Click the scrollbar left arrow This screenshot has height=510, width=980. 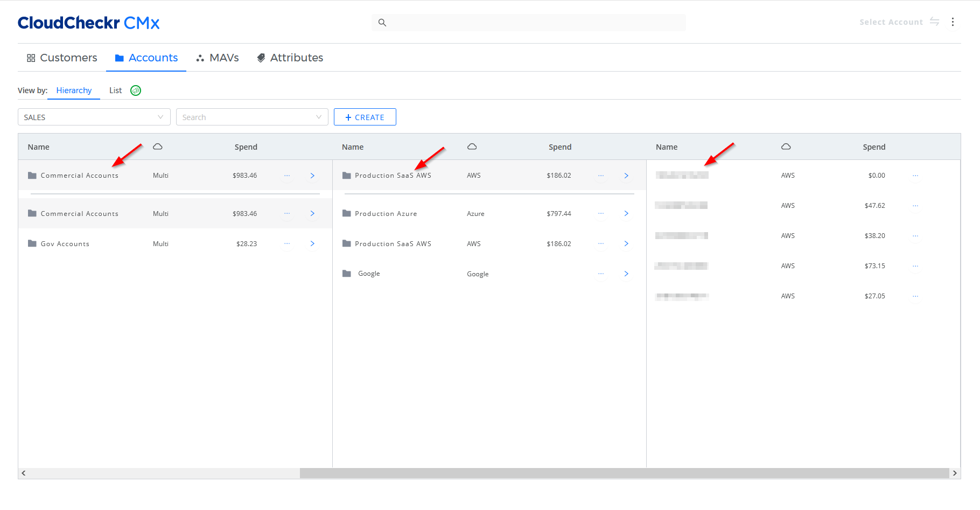coord(23,473)
